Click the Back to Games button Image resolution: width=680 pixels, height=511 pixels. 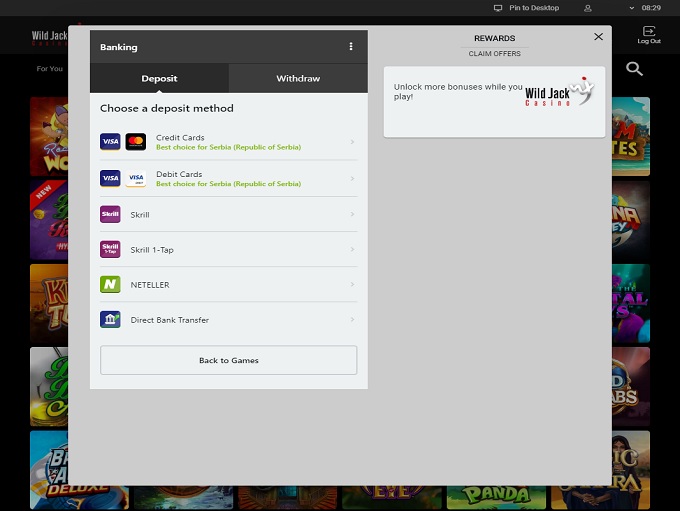point(228,360)
